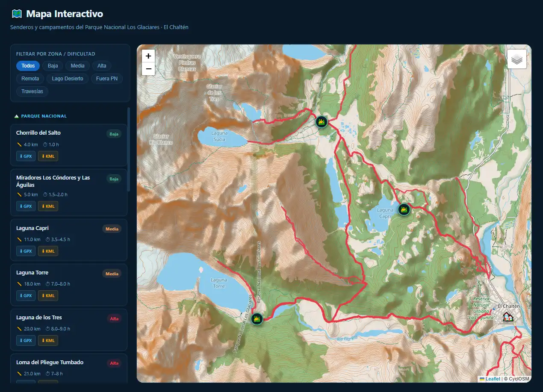Screen dimensions: 543x392
Task: Download KML for Laguna Torre
Action: (48, 296)
